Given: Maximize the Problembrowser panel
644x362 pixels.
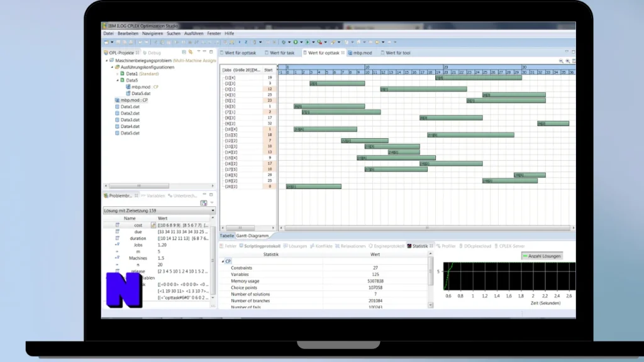Looking at the screenshot, I should tap(211, 195).
